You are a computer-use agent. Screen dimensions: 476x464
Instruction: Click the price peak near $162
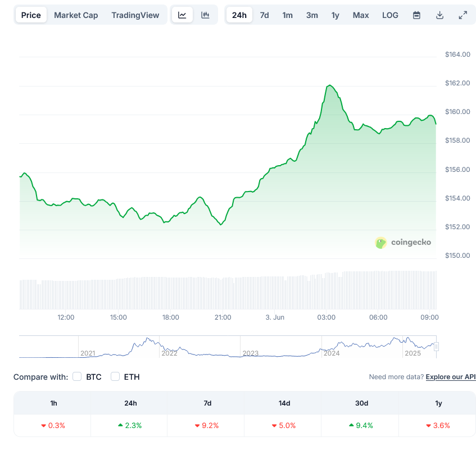click(330, 85)
